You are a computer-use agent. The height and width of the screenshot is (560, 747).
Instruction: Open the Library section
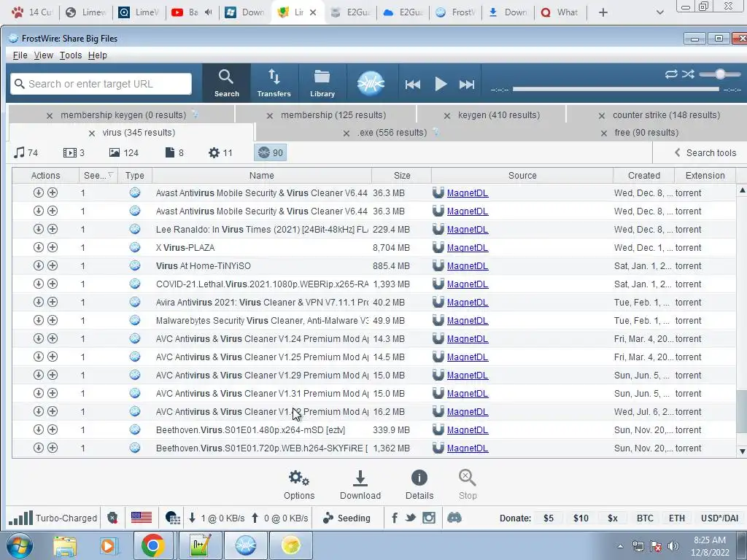coord(322,83)
